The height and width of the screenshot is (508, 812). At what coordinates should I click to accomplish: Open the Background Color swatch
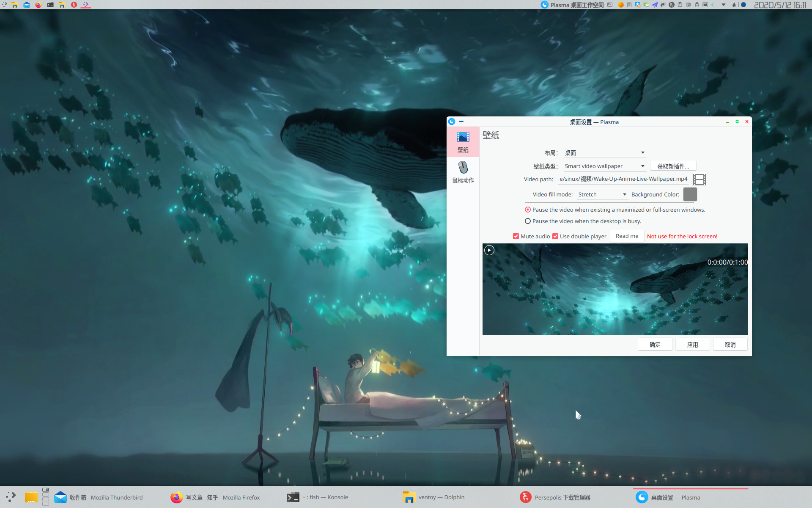tap(690, 194)
